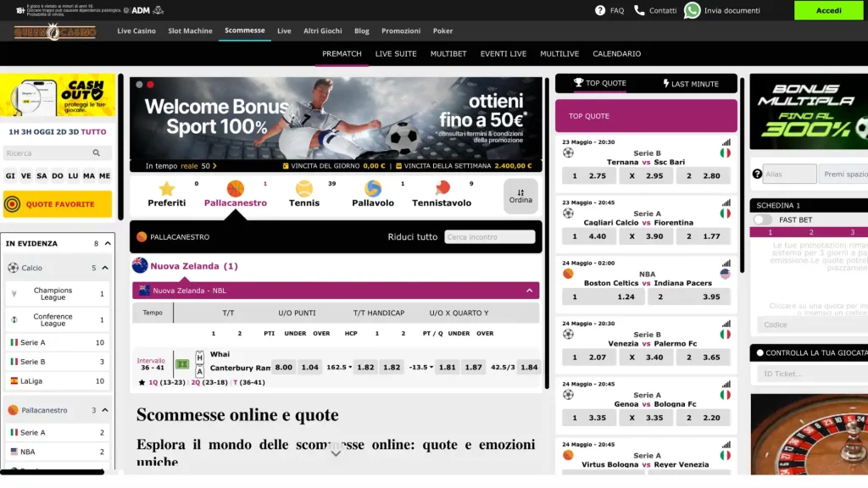Select the 1H time filter

pyautogui.click(x=14, y=131)
